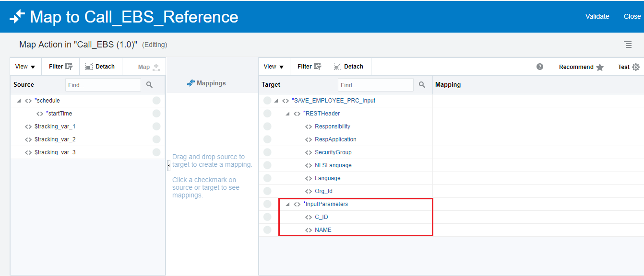Click the target Find input field

point(375,85)
